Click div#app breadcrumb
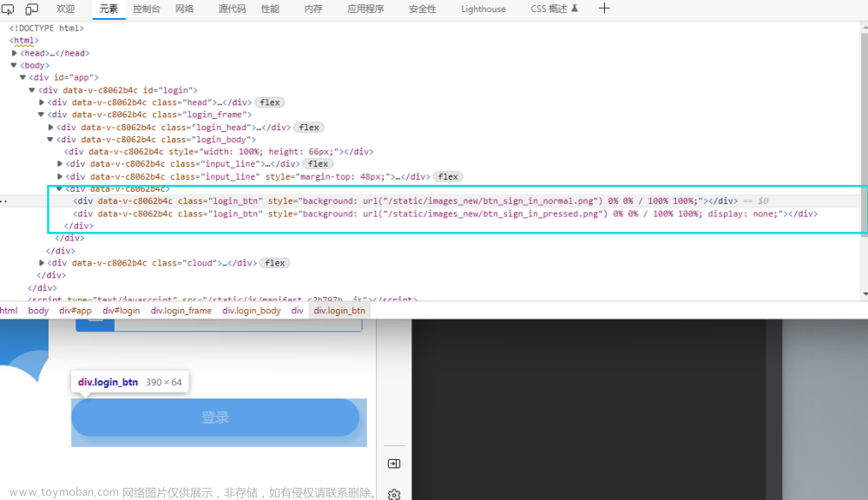Image resolution: width=868 pixels, height=500 pixels. [x=76, y=311]
